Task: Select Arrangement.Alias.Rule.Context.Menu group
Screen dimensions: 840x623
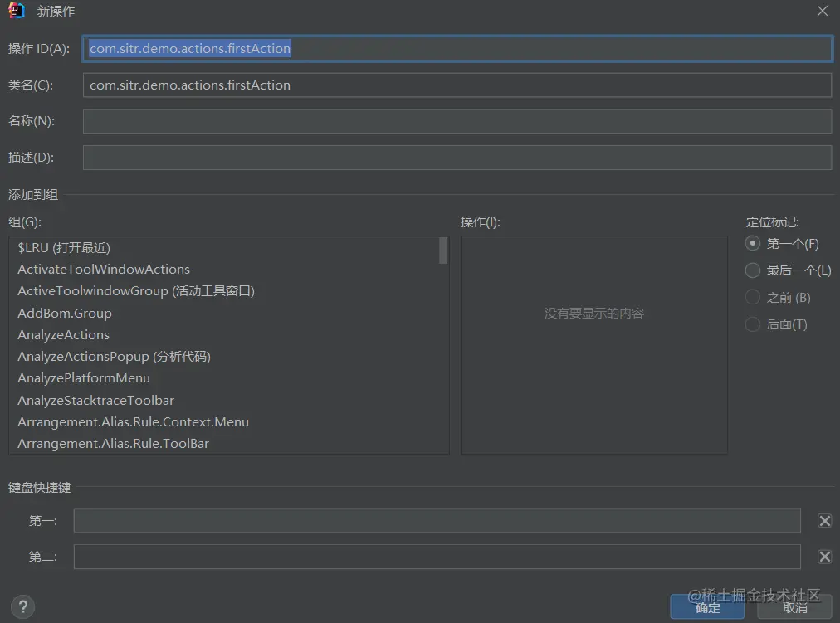Action: point(228,421)
